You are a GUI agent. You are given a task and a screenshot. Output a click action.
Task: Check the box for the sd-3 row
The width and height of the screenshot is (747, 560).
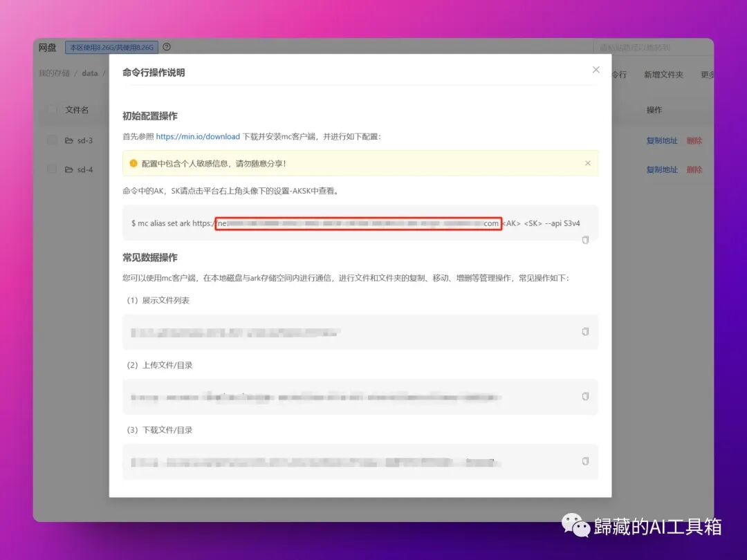pos(52,140)
